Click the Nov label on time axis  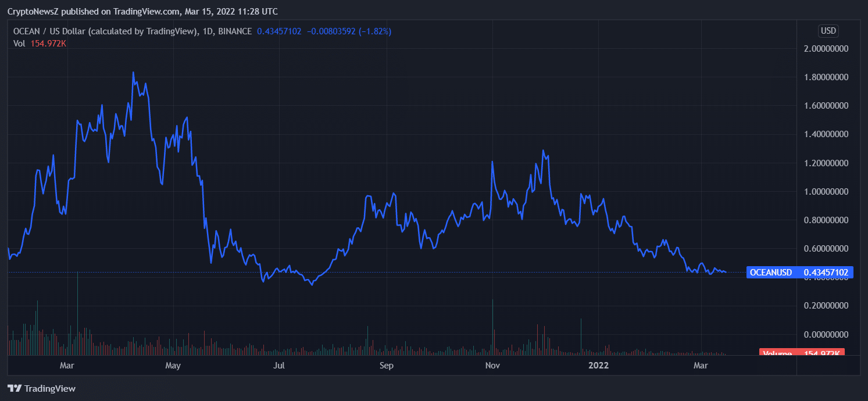coord(492,366)
